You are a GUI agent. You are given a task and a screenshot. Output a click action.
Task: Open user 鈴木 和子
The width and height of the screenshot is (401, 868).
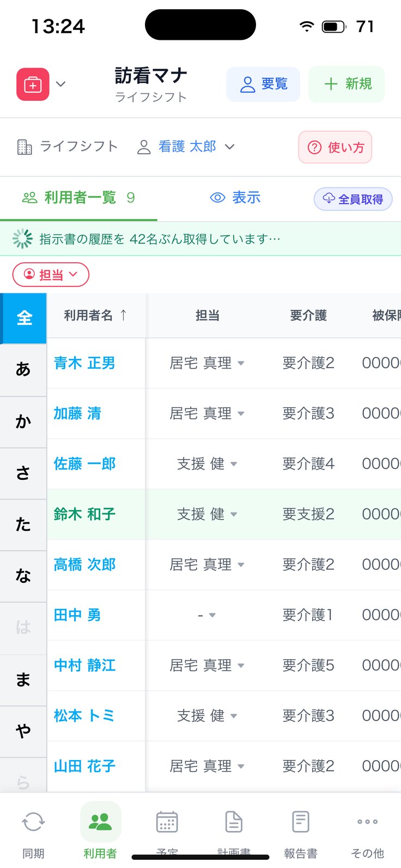pos(84,514)
